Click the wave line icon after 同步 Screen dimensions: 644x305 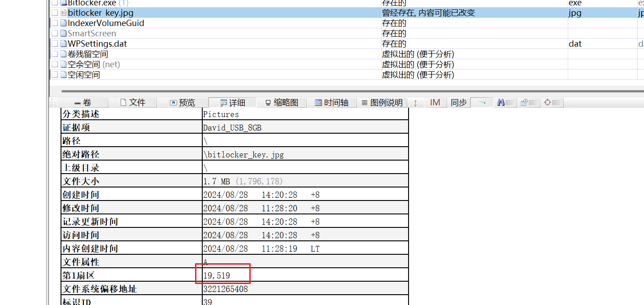pos(482,103)
